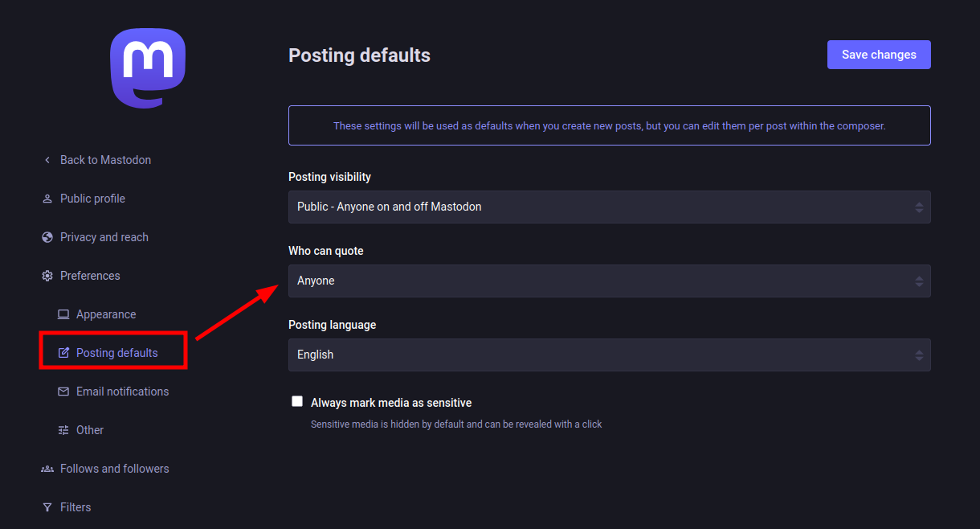
Task: Click the sliders icon beside Other
Action: [x=63, y=430]
